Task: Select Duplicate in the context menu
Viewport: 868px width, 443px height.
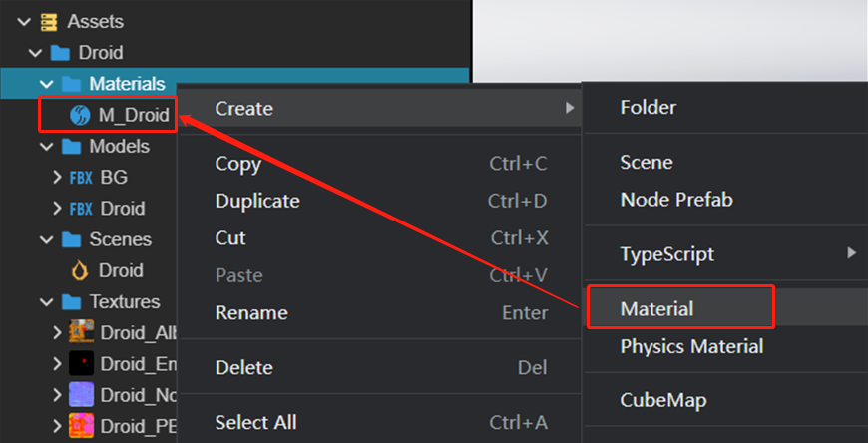Action: [256, 201]
